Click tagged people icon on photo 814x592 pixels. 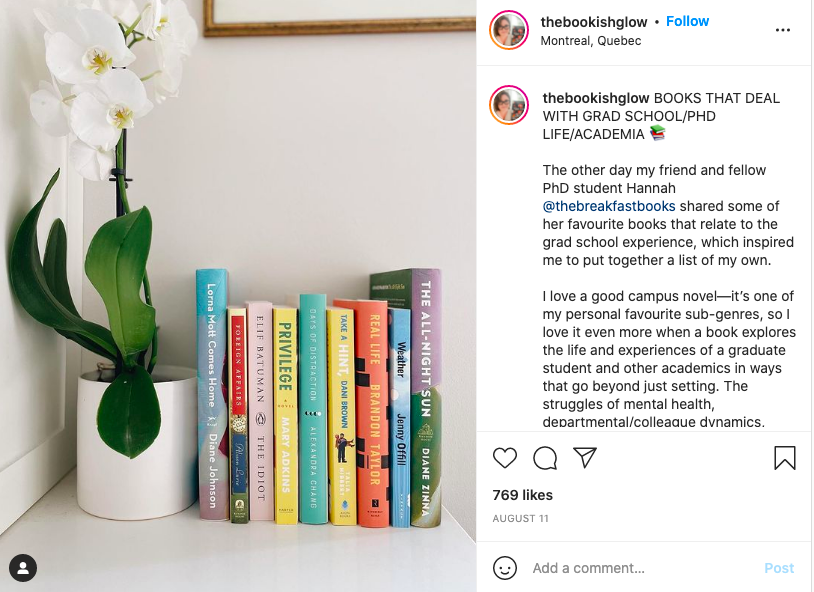click(x=23, y=568)
